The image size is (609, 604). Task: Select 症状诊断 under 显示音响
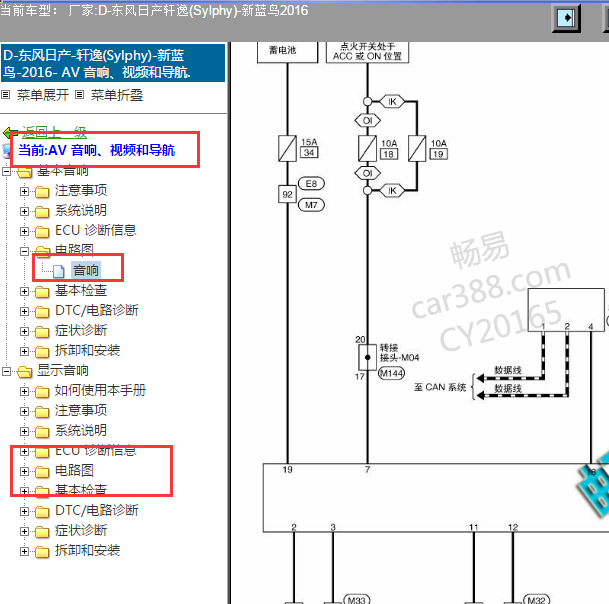tap(81, 530)
